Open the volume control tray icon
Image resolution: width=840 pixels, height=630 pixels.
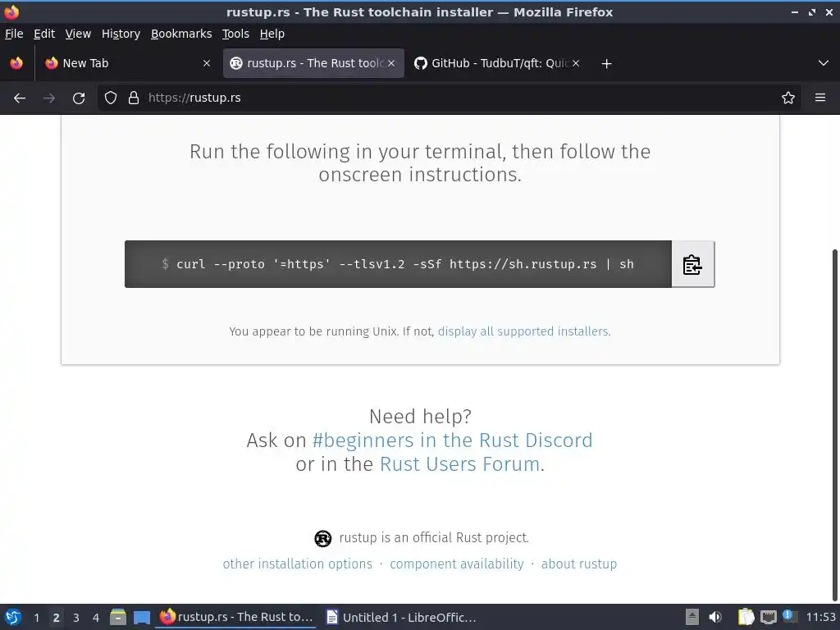[715, 617]
